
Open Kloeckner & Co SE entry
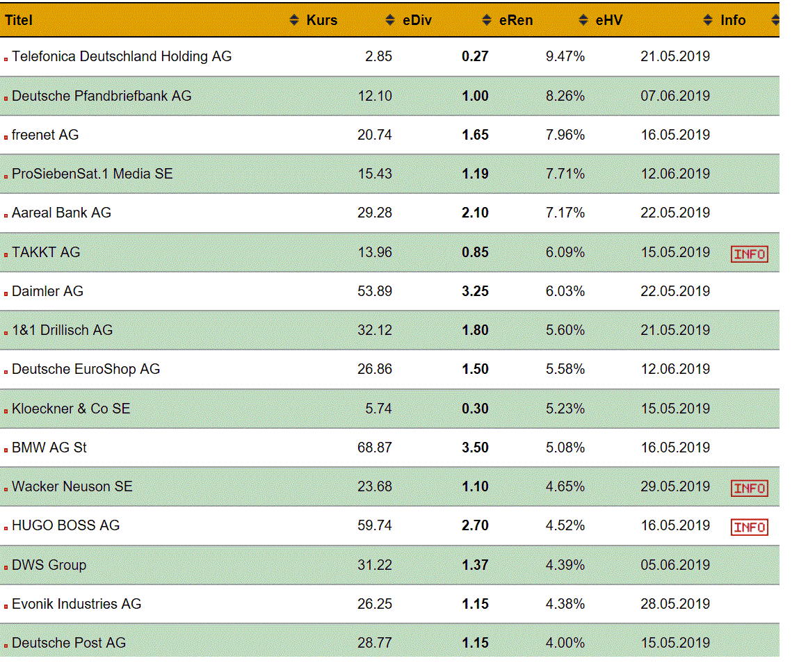[71, 409]
